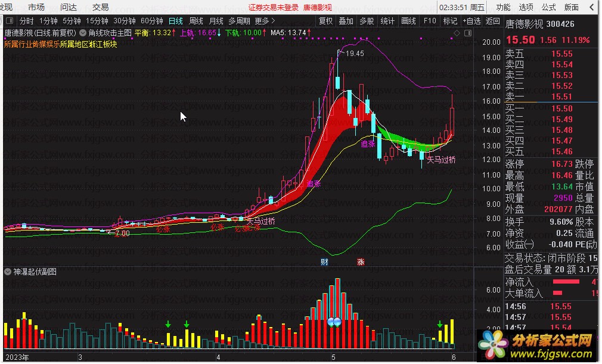Click the 交易状态: 闭市阶段 row
Image resolution: width=602 pixels, height=364 pixels.
(551, 258)
